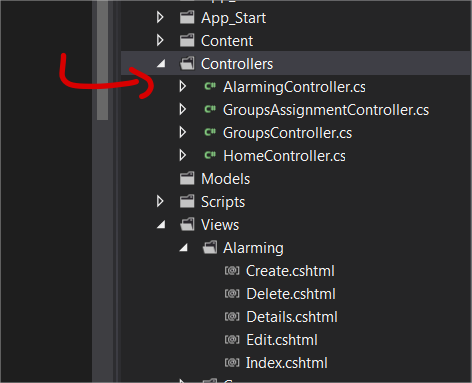Select the Content folder label
The width and height of the screenshot is (472, 383).
tap(227, 41)
